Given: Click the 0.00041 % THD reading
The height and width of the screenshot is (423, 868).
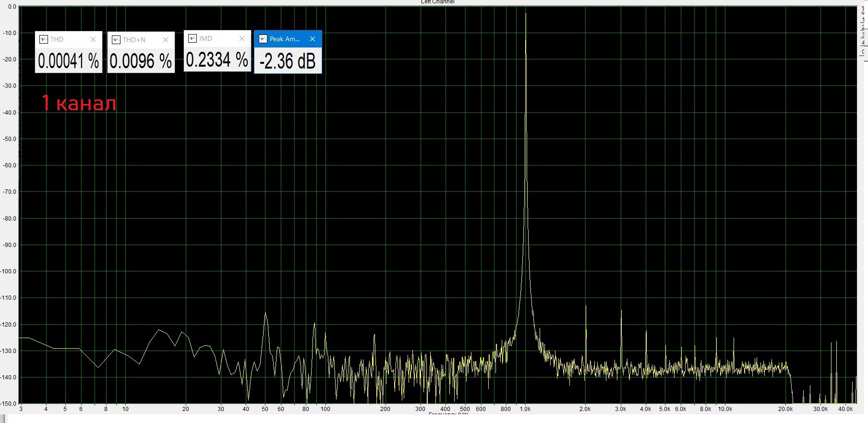Looking at the screenshot, I should point(68,61).
